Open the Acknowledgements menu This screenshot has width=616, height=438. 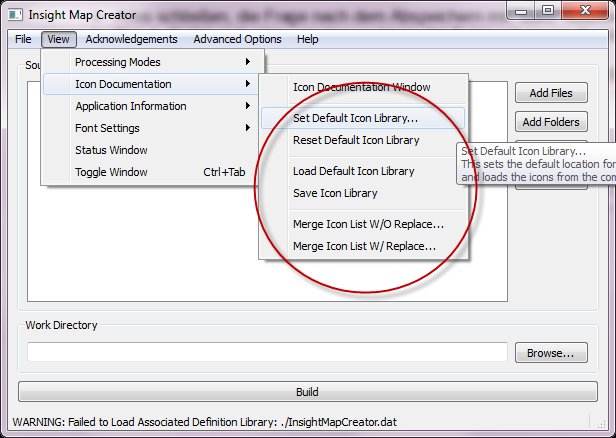[131, 39]
